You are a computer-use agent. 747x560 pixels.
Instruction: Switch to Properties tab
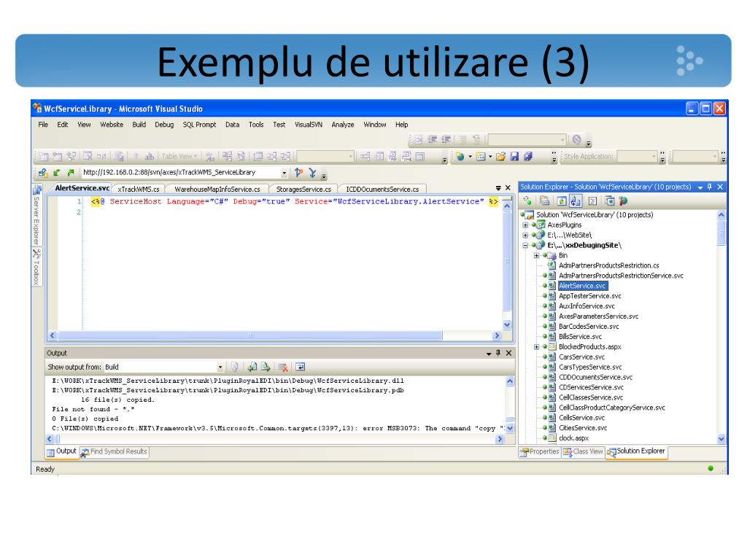(x=539, y=451)
